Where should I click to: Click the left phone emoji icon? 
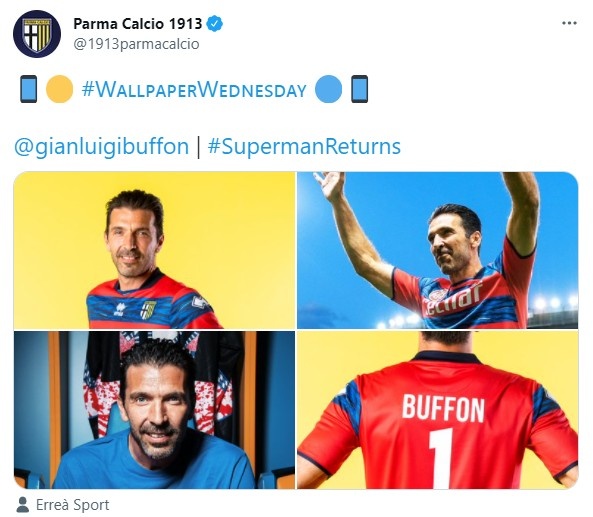[28, 89]
